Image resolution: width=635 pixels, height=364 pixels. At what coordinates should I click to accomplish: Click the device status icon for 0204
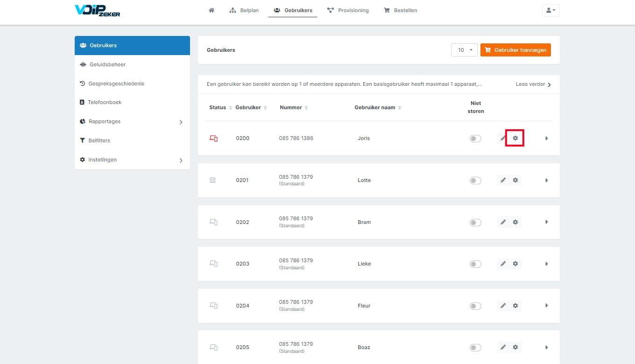click(213, 306)
